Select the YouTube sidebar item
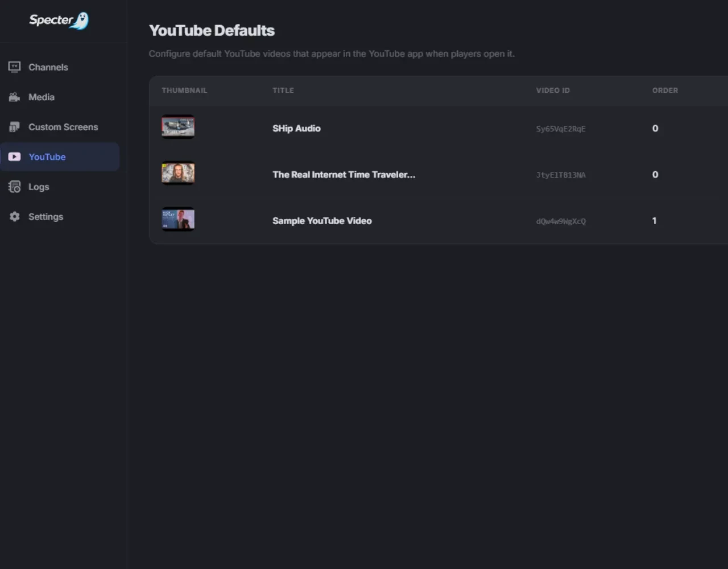728x569 pixels. (x=60, y=157)
